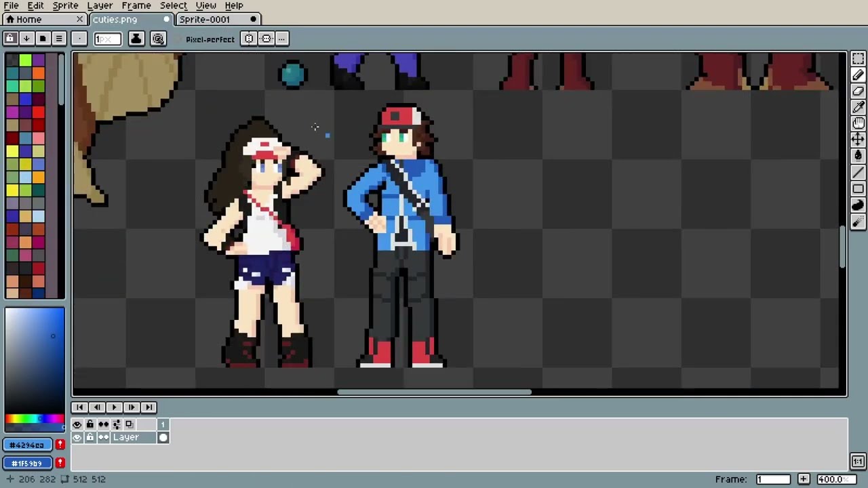This screenshot has width=868, height=488.
Task: Select the Eyedropper tool
Action: pyautogui.click(x=858, y=107)
